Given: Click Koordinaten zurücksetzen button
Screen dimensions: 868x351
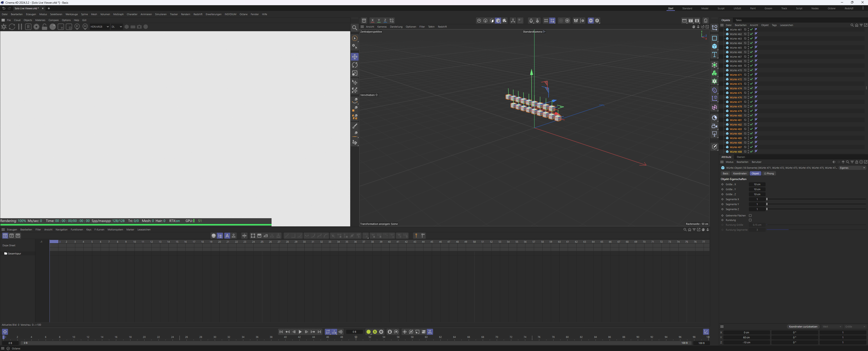Looking at the screenshot, I should tap(803, 327).
